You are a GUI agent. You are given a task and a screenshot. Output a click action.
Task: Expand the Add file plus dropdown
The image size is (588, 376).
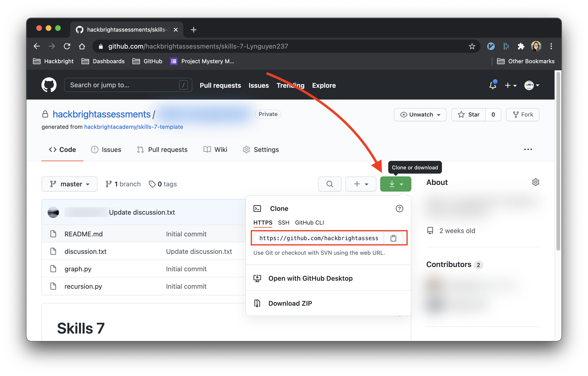(x=361, y=184)
